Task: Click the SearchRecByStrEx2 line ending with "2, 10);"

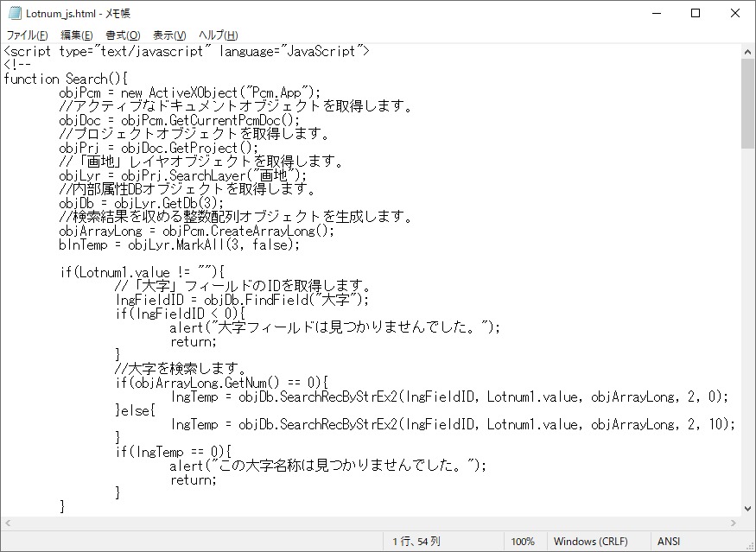Action: point(453,424)
